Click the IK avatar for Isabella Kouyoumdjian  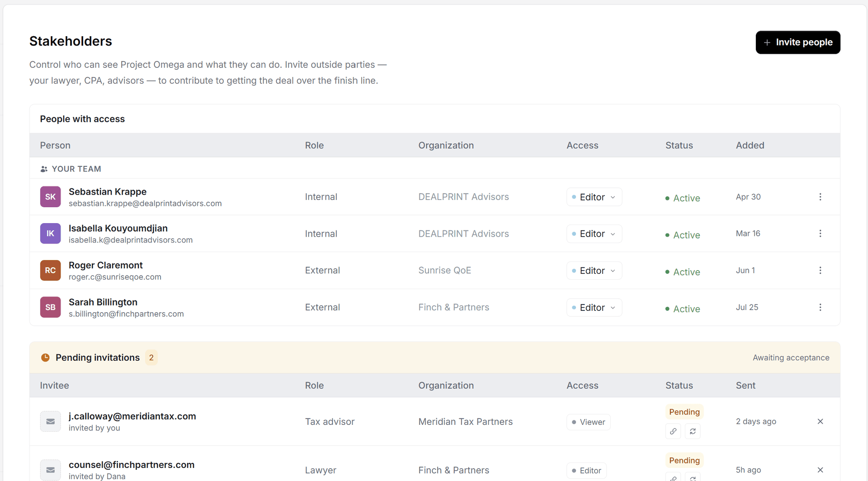(x=50, y=233)
